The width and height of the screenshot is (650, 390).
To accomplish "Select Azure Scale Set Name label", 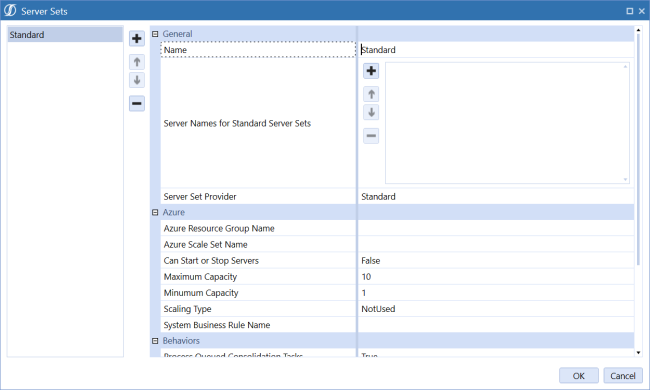I will tap(206, 245).
